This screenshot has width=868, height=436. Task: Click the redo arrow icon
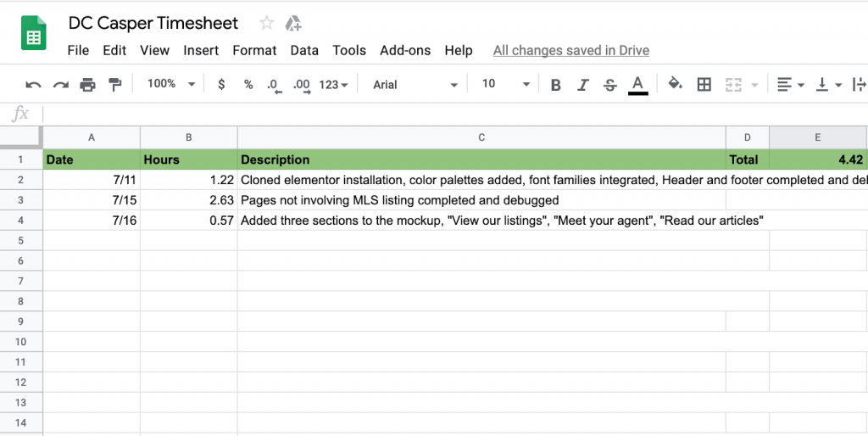pyautogui.click(x=61, y=85)
